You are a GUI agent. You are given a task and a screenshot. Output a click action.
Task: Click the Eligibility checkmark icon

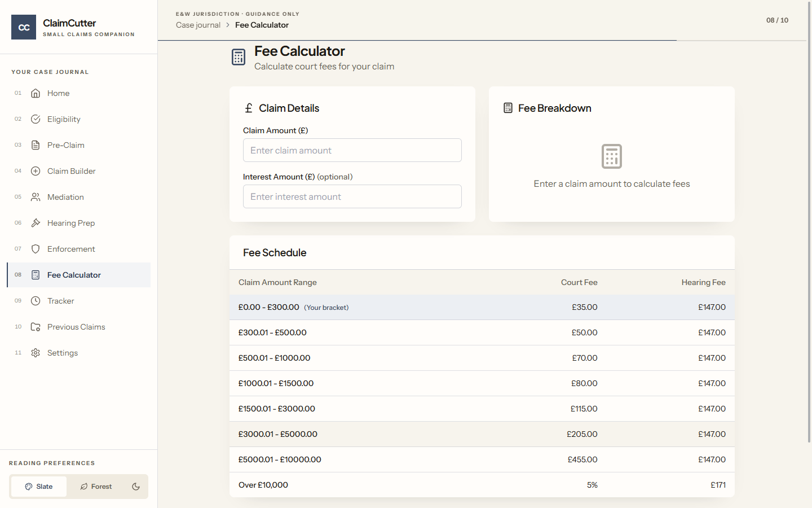point(36,119)
